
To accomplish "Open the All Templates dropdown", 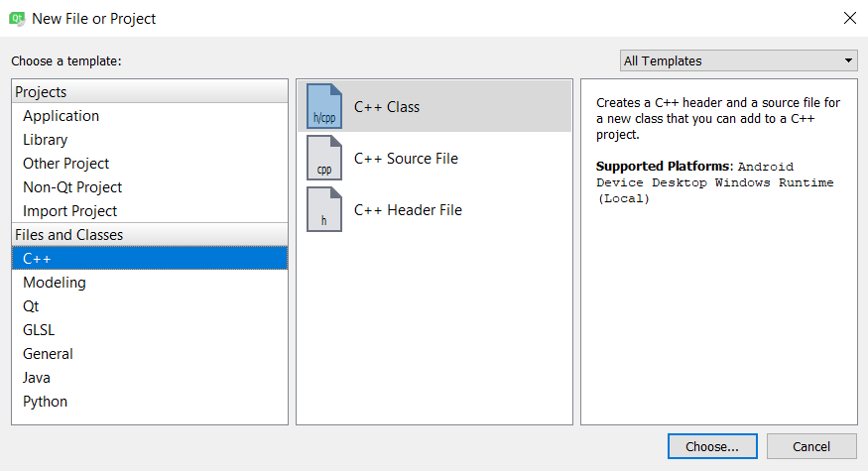I will pos(738,60).
